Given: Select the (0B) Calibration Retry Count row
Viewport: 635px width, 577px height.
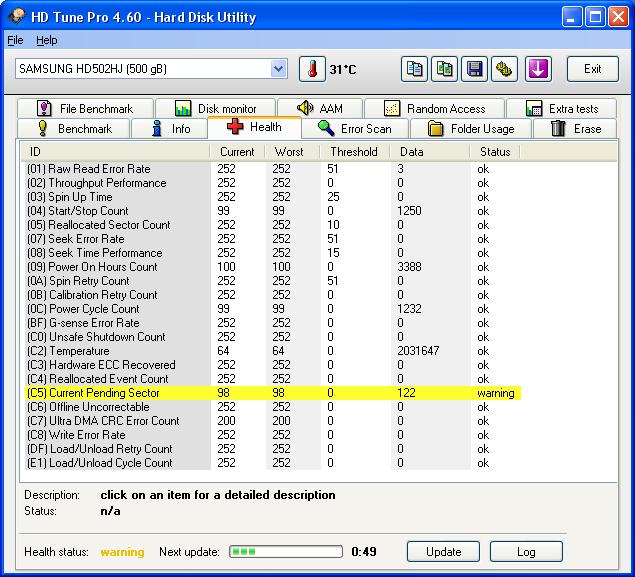Looking at the screenshot, I should coord(274,295).
